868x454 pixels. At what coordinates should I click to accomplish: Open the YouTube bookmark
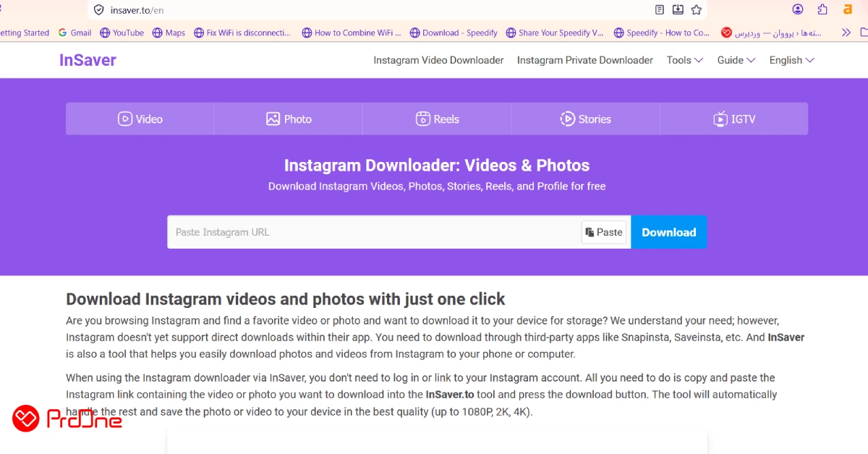tap(122, 33)
